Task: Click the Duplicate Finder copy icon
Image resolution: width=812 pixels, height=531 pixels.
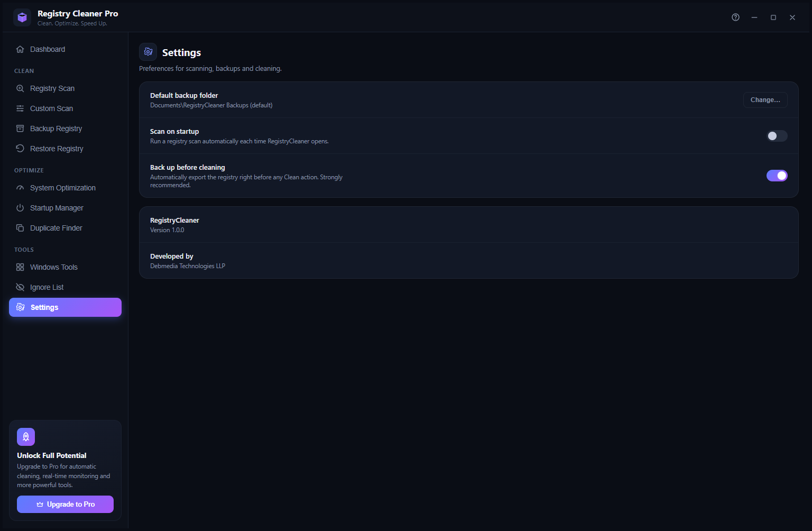Action: (20, 228)
